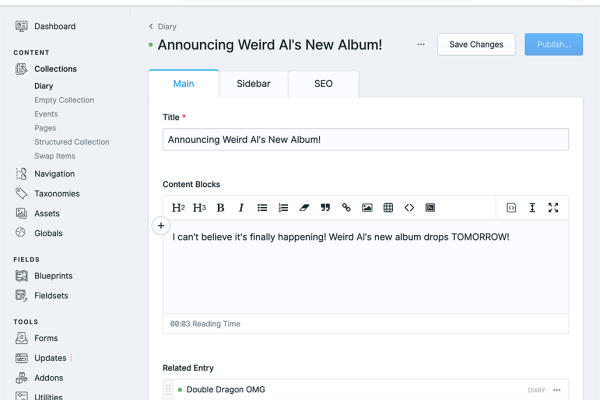600x400 pixels.
Task: Click the Dashboard icon in sidebar
Action: tap(21, 26)
